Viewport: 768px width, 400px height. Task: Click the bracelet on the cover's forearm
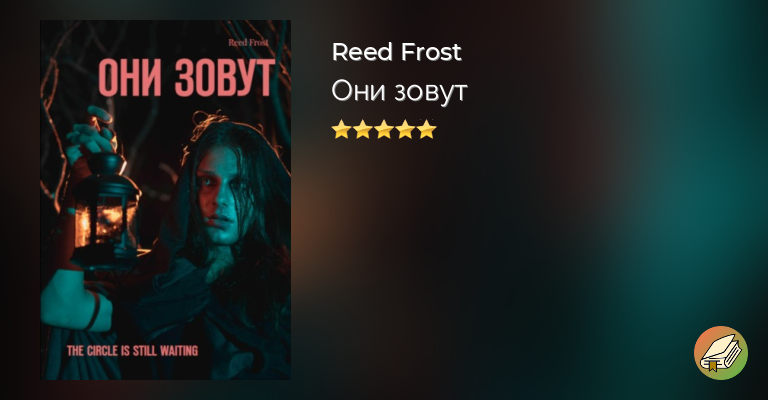(96, 311)
